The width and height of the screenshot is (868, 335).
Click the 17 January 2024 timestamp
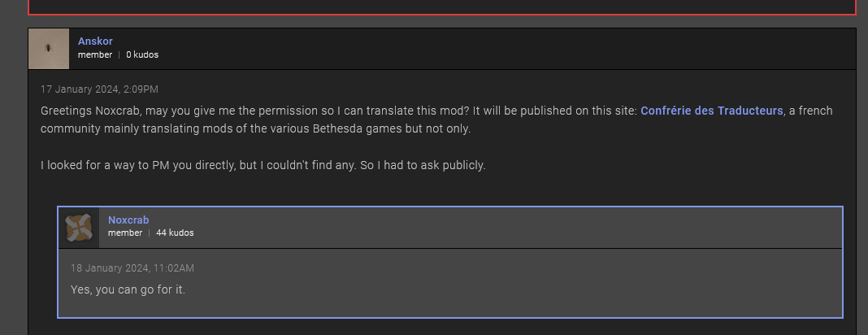[99, 89]
